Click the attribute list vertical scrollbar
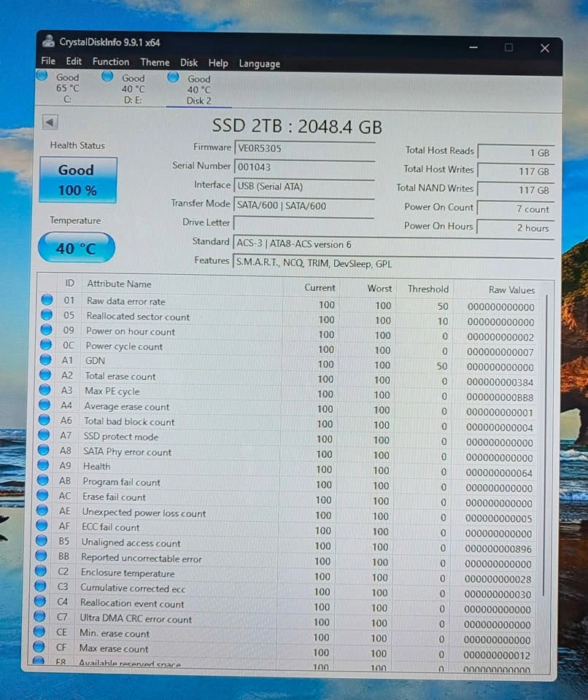This screenshot has width=588, height=700. coord(545,444)
